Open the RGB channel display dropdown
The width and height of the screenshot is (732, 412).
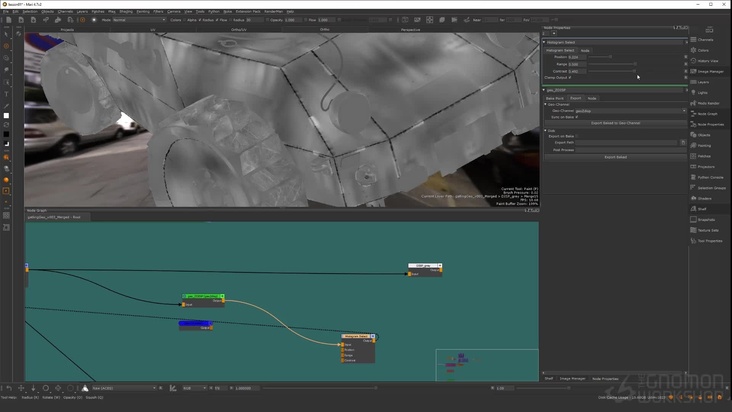(194, 388)
